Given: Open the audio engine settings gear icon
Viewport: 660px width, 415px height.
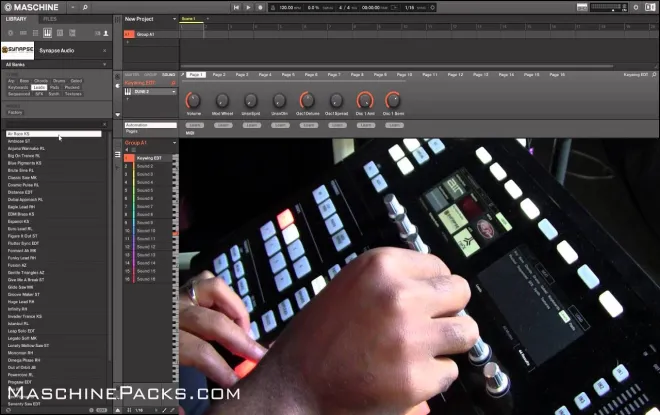Looking at the screenshot, I should click(636, 8).
